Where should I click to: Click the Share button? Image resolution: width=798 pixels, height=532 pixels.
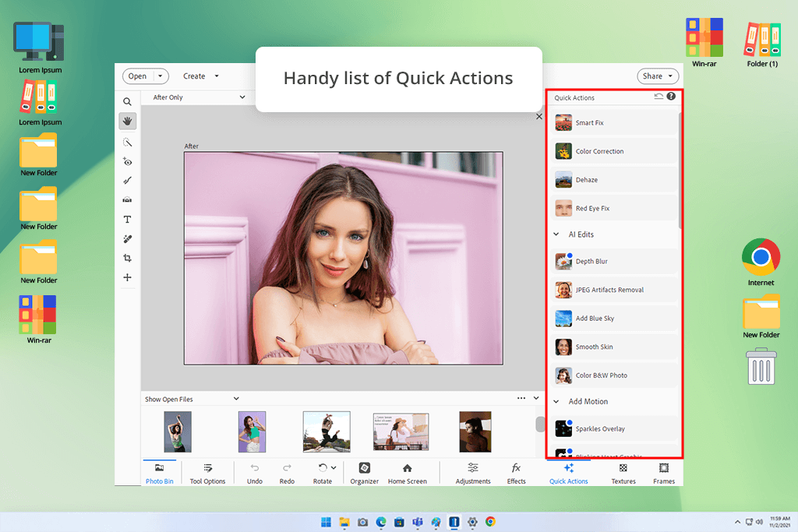click(x=657, y=76)
